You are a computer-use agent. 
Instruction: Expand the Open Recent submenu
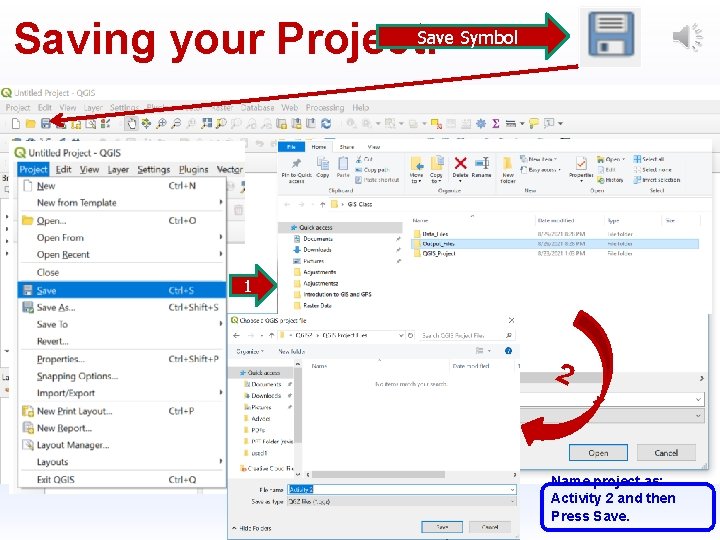(122, 254)
